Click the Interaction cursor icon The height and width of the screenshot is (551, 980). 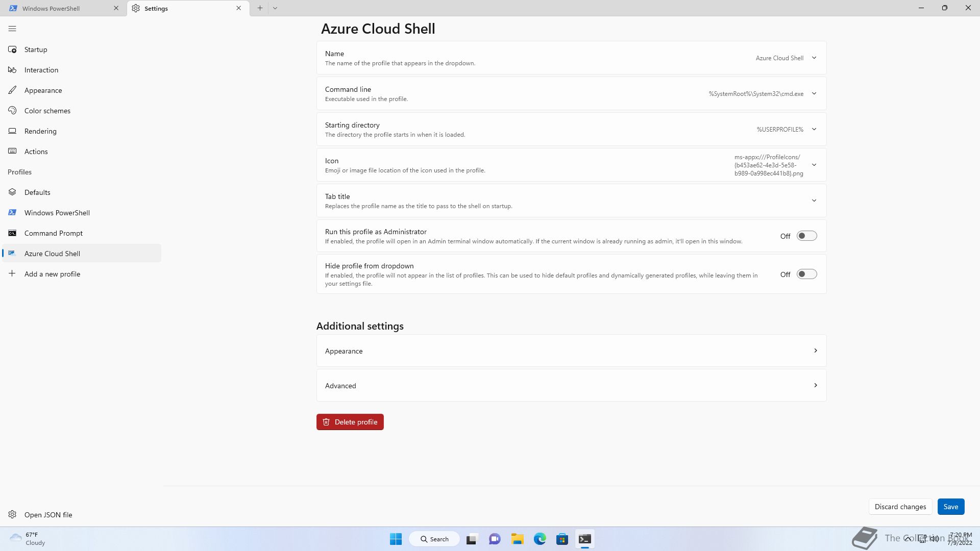click(12, 70)
